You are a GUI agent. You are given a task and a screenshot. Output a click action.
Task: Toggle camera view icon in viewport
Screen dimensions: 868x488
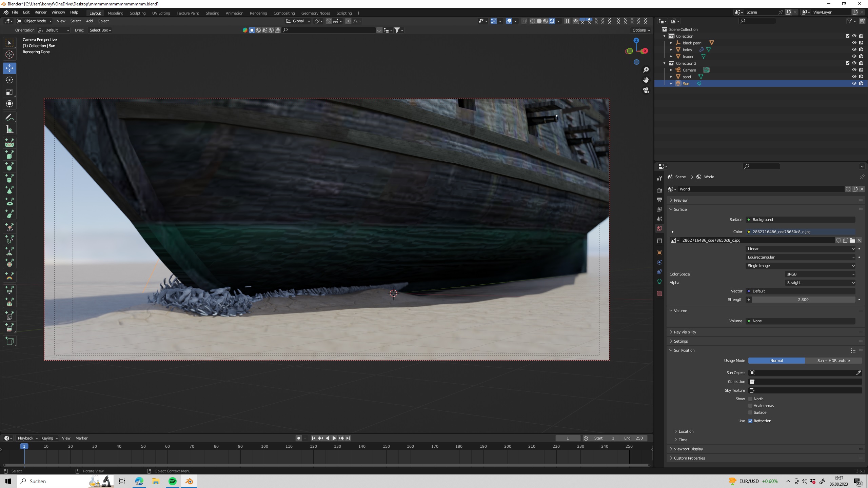pyautogui.click(x=646, y=90)
